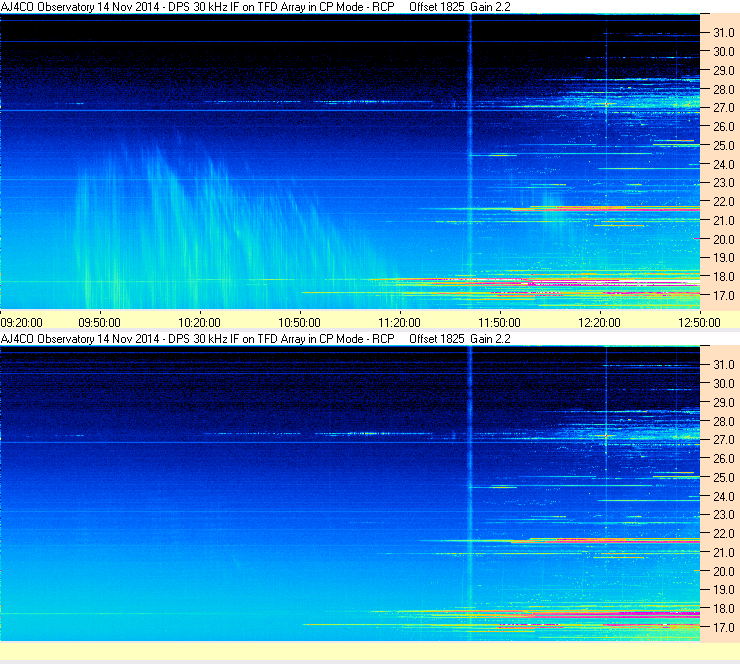This screenshot has height=664, width=740.
Task: Click the 25.0 frequency label on the lower spectrogram
Action: click(723, 478)
